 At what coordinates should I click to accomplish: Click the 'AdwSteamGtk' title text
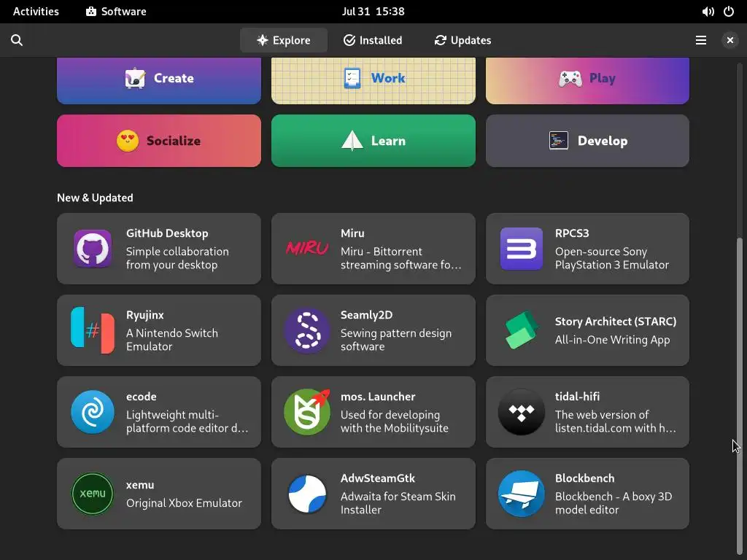[377, 478]
